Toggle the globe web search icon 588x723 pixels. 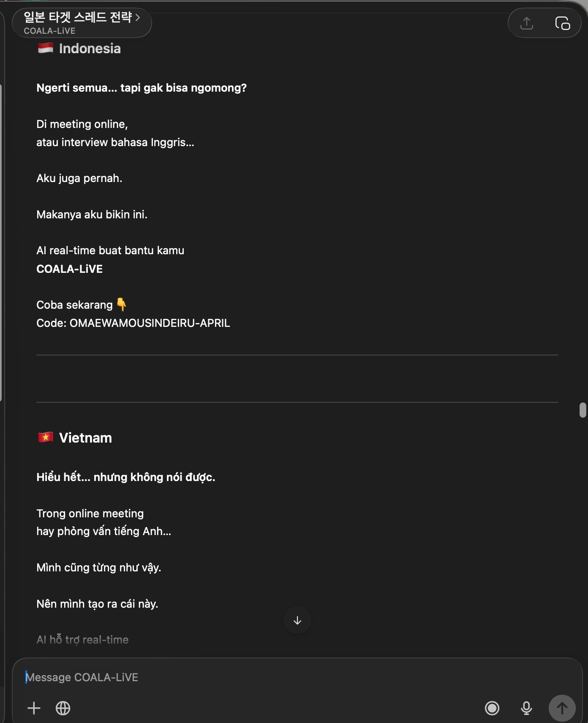click(63, 708)
